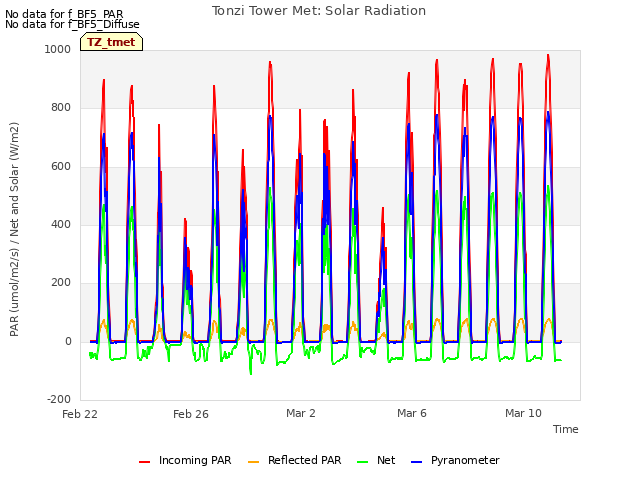This screenshot has width=640, height=480.
Task: Click the Mar 10 x-axis label
Action: tap(523, 413)
